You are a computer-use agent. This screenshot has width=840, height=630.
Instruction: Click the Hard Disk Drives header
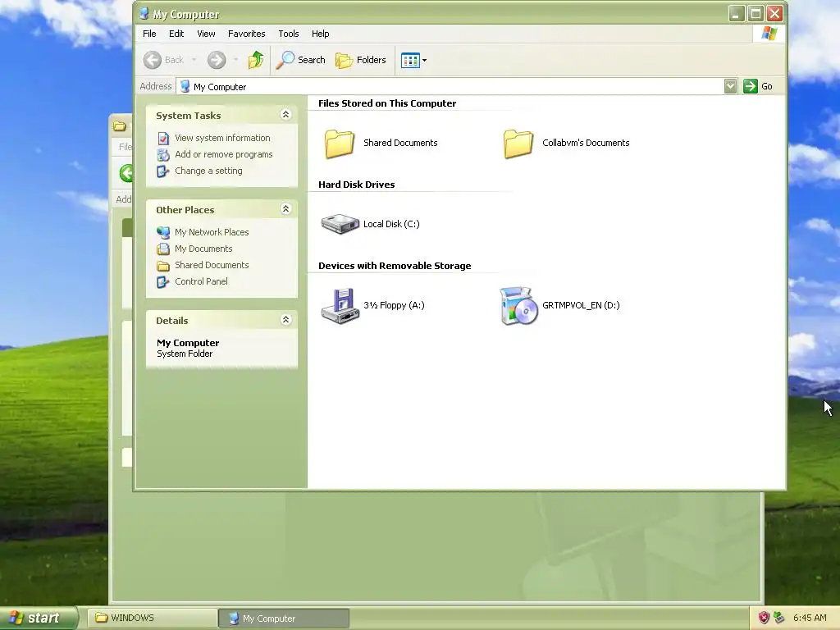[356, 185]
